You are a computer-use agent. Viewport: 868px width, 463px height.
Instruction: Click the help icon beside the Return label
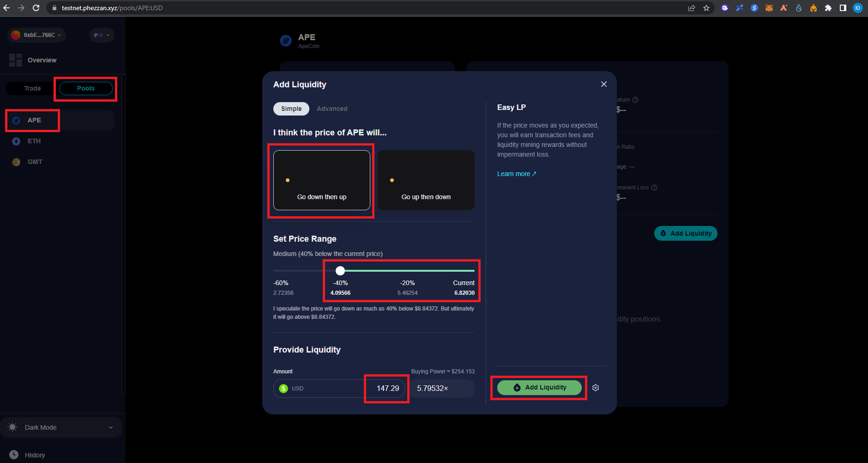pyautogui.click(x=635, y=100)
